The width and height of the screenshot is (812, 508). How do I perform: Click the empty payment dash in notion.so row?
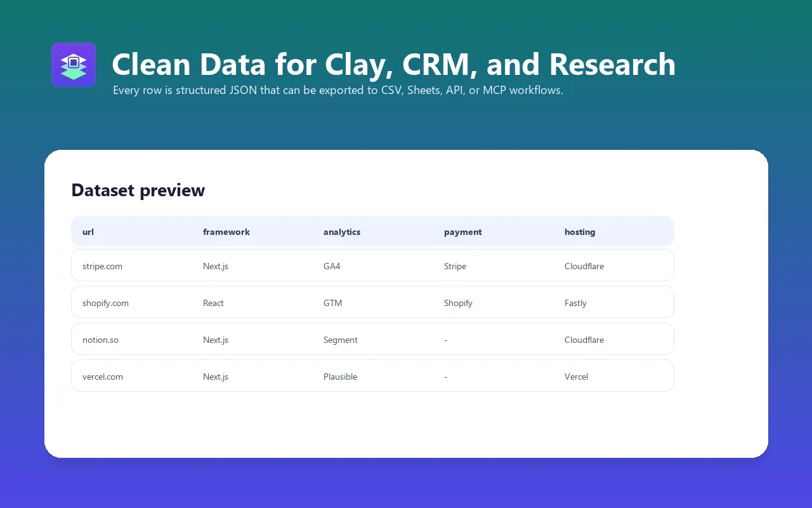point(446,340)
